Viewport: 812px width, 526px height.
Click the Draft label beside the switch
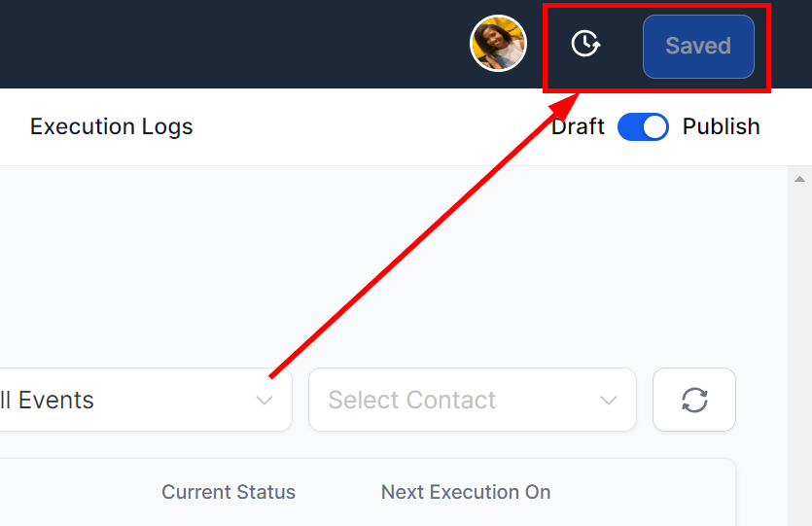[x=578, y=126]
